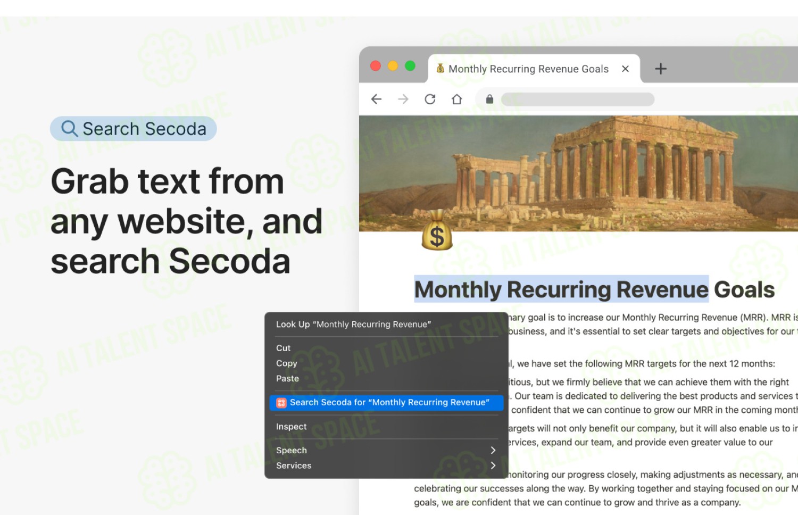Click the word Goals in heading
Screen dimensions: 798x532
coord(744,289)
